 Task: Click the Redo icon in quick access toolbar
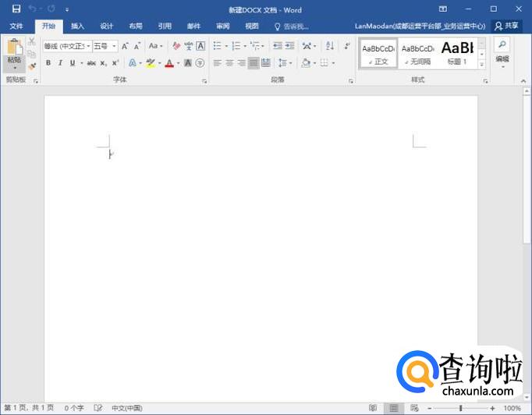click(51, 9)
